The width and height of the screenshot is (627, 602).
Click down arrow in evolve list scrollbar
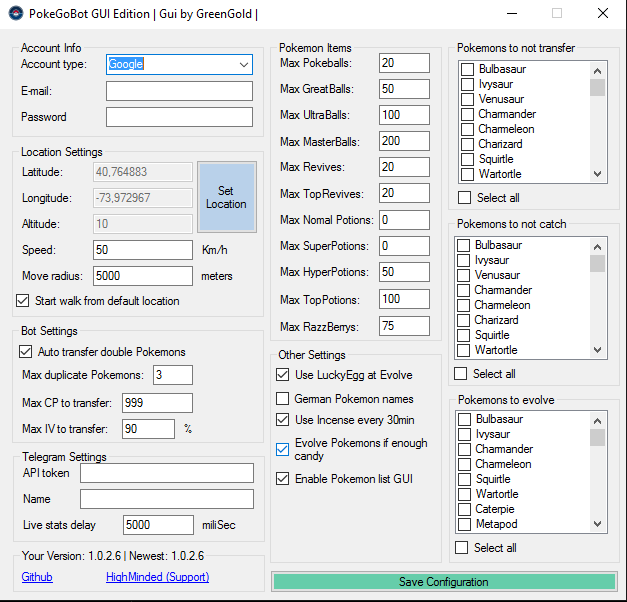click(597, 524)
